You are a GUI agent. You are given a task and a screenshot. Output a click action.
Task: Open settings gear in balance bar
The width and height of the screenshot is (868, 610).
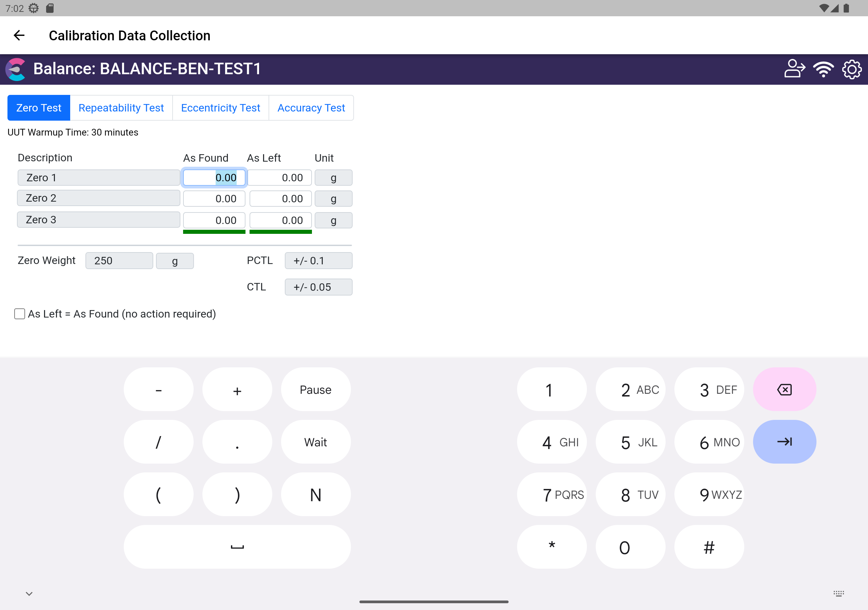click(851, 69)
